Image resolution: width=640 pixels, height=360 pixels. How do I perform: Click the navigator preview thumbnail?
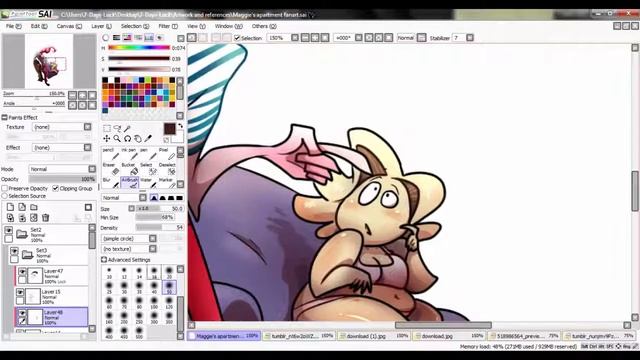point(49,61)
